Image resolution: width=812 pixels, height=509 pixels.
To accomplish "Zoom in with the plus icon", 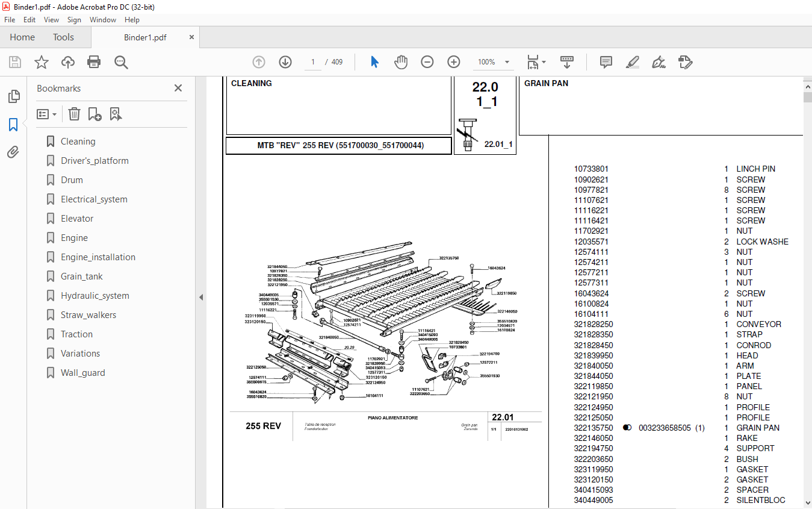I will click(454, 62).
